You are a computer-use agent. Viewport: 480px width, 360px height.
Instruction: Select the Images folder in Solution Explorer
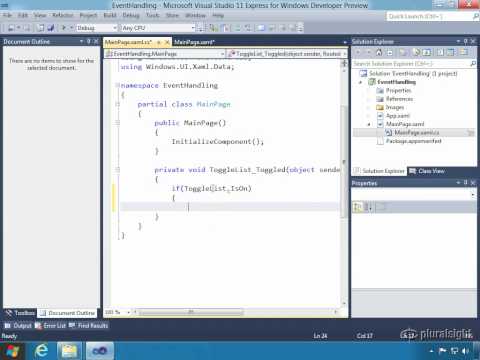(395, 107)
